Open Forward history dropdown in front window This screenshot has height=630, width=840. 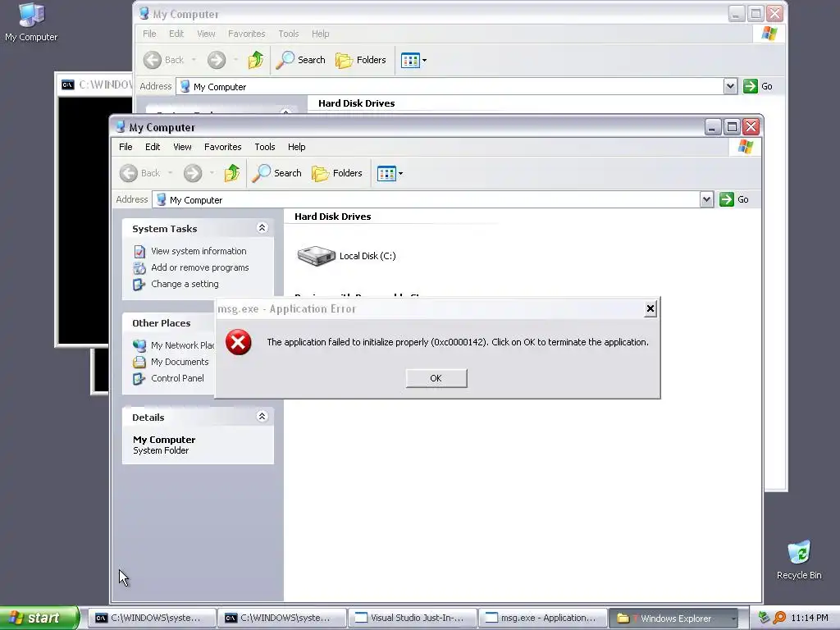coord(212,173)
